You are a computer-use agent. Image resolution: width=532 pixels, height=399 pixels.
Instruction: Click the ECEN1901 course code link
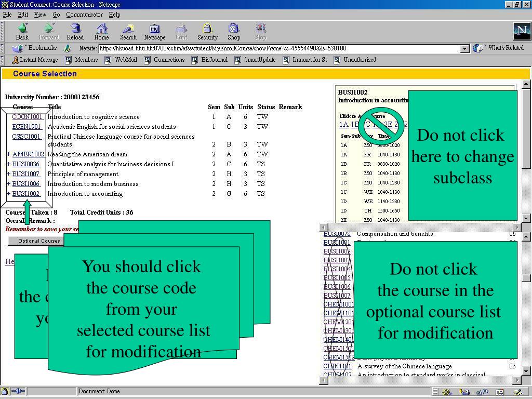point(26,127)
